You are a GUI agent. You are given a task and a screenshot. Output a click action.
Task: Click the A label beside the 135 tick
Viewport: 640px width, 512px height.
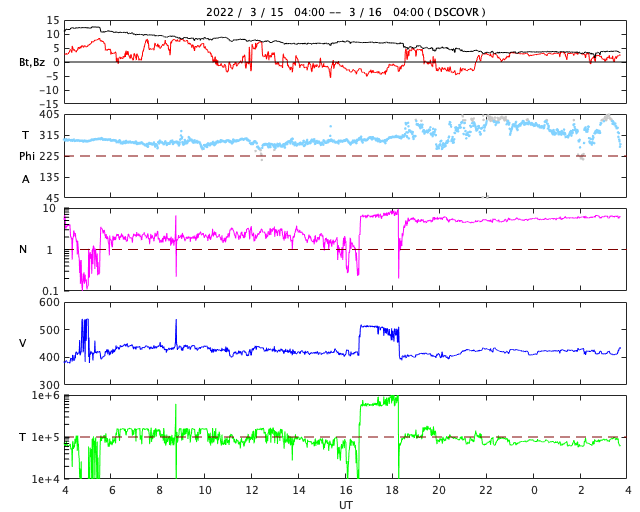(26, 179)
